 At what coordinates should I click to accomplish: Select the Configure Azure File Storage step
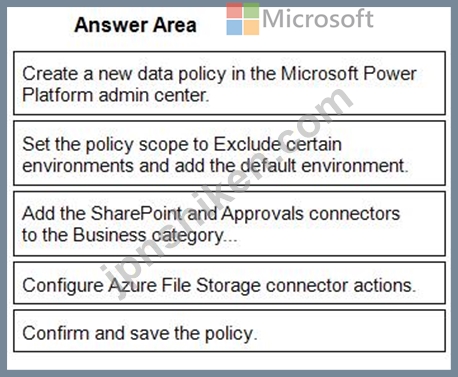[229, 283]
